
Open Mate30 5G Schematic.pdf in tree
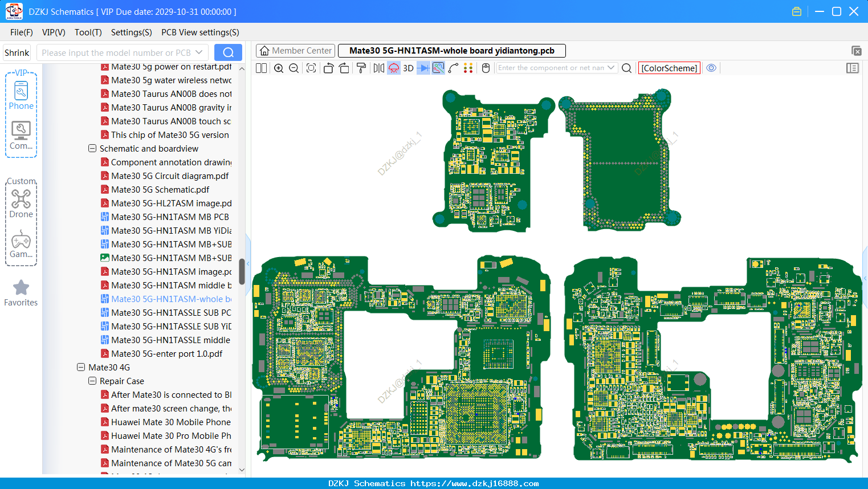click(x=160, y=189)
